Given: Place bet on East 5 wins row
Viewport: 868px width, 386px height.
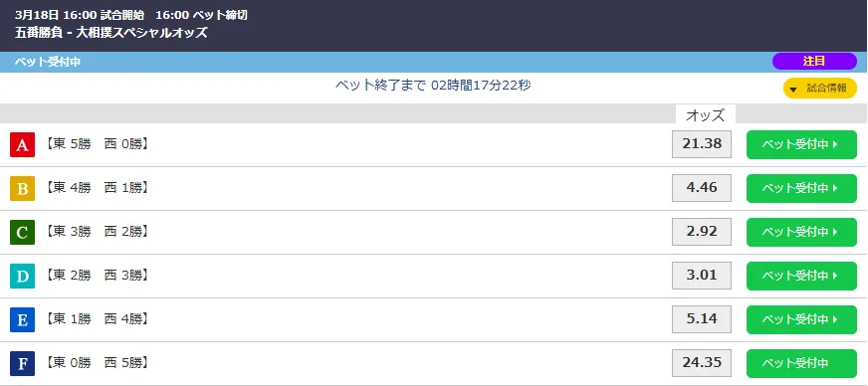Looking at the screenshot, I should coord(801,145).
